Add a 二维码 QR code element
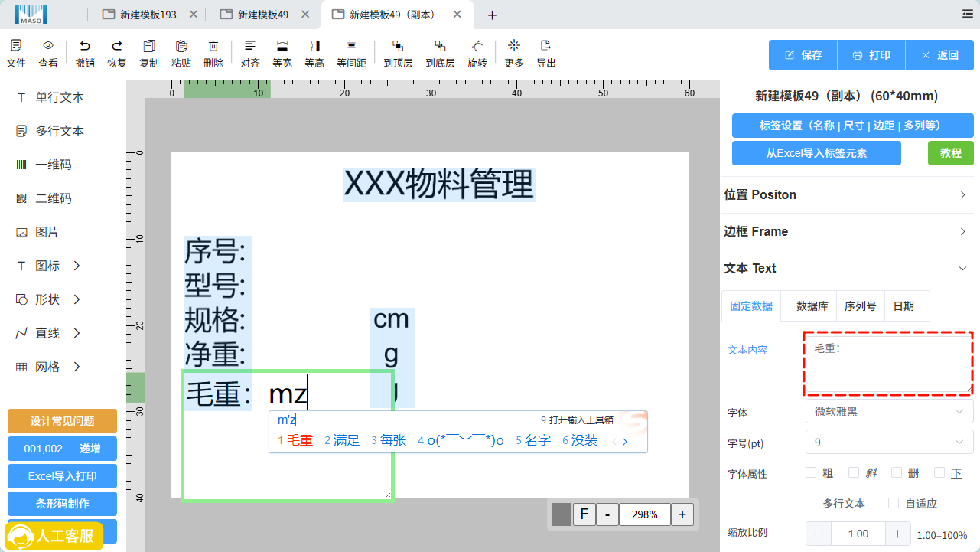 click(44, 198)
